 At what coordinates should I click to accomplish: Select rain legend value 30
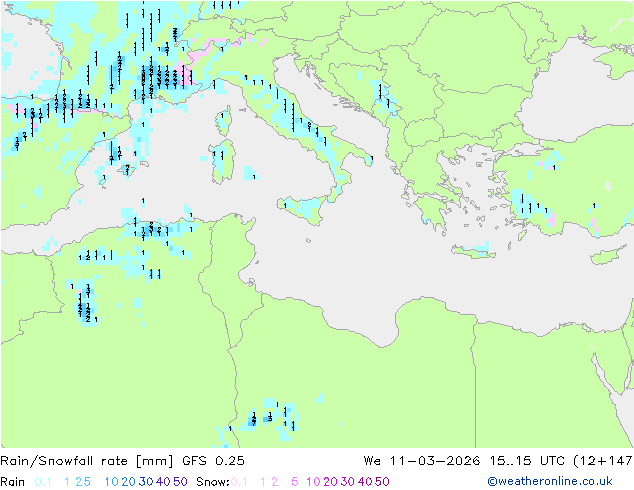pos(146,482)
